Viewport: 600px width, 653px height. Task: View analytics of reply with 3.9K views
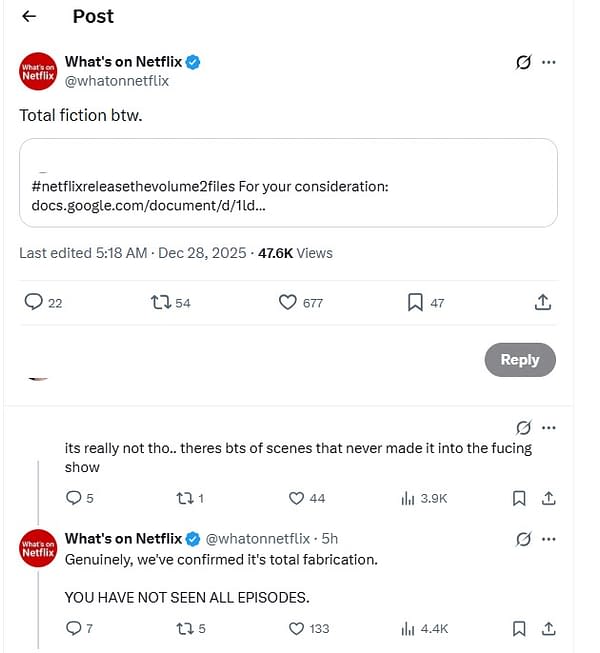408,498
